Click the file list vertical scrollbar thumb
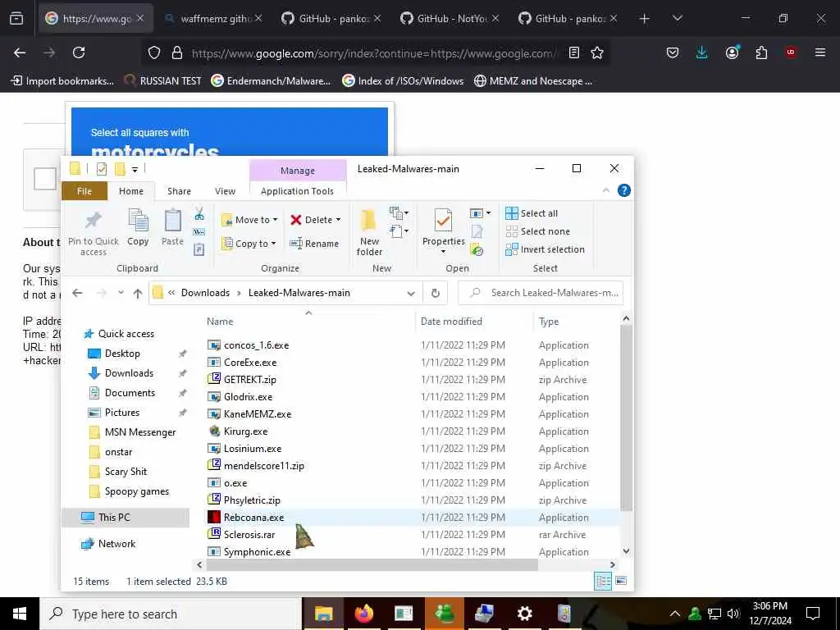 coord(626,418)
